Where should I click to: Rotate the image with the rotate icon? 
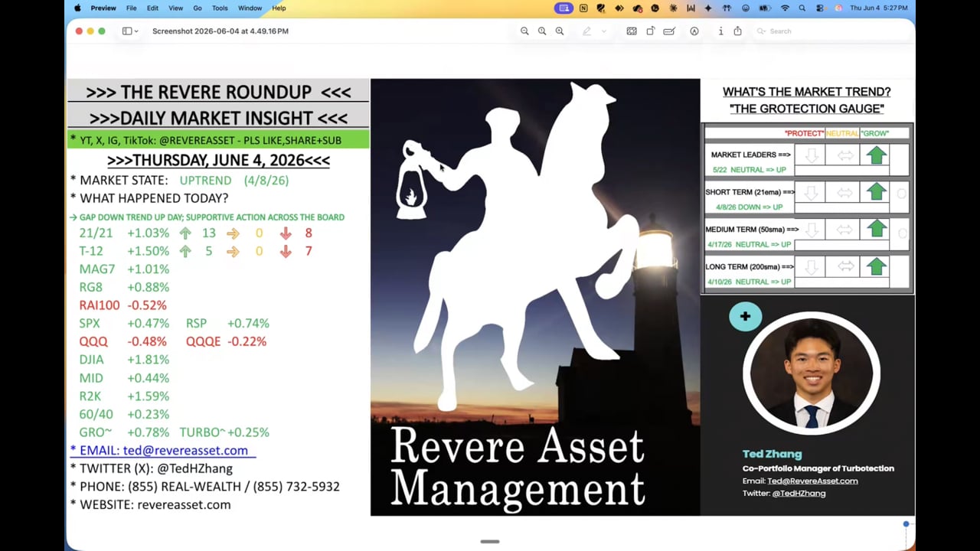pos(650,31)
